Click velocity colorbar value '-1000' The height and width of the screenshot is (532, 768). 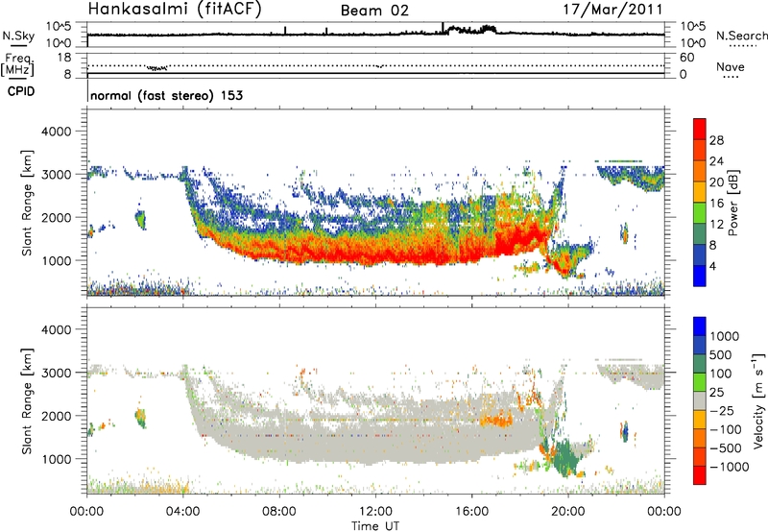click(729, 467)
